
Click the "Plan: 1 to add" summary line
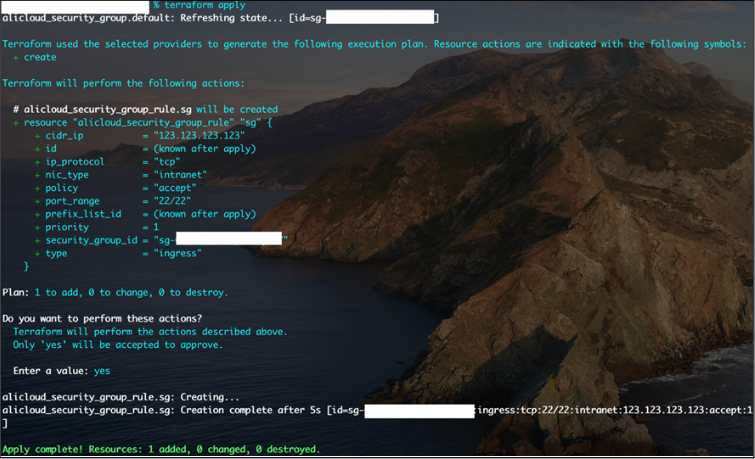tap(115, 292)
